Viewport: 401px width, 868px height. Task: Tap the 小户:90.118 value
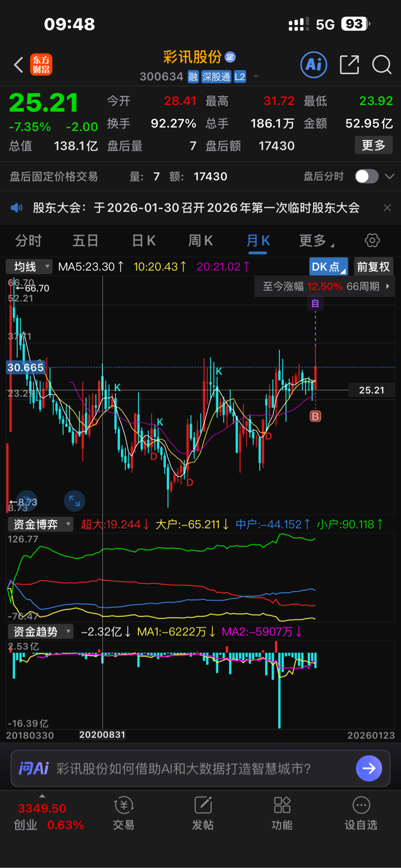(x=350, y=524)
